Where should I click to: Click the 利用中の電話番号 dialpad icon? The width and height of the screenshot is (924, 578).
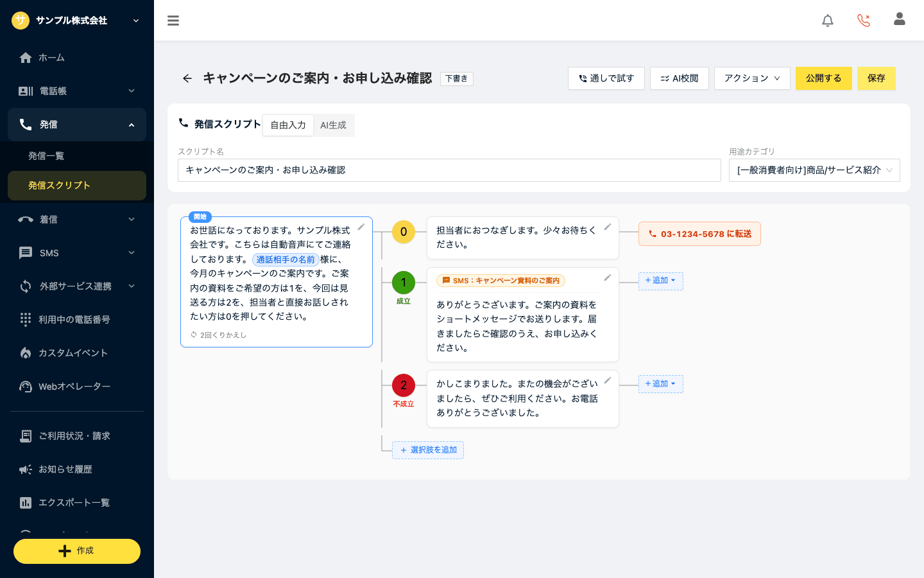[26, 319]
